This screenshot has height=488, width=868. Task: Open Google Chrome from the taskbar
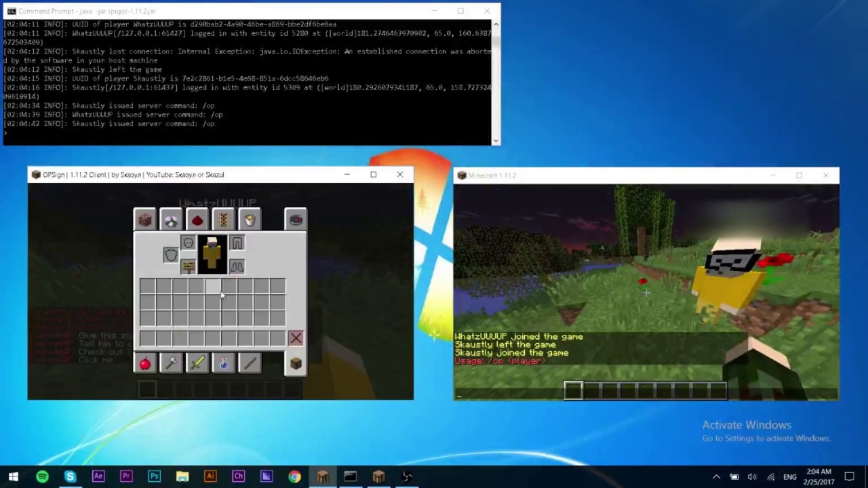[294, 476]
